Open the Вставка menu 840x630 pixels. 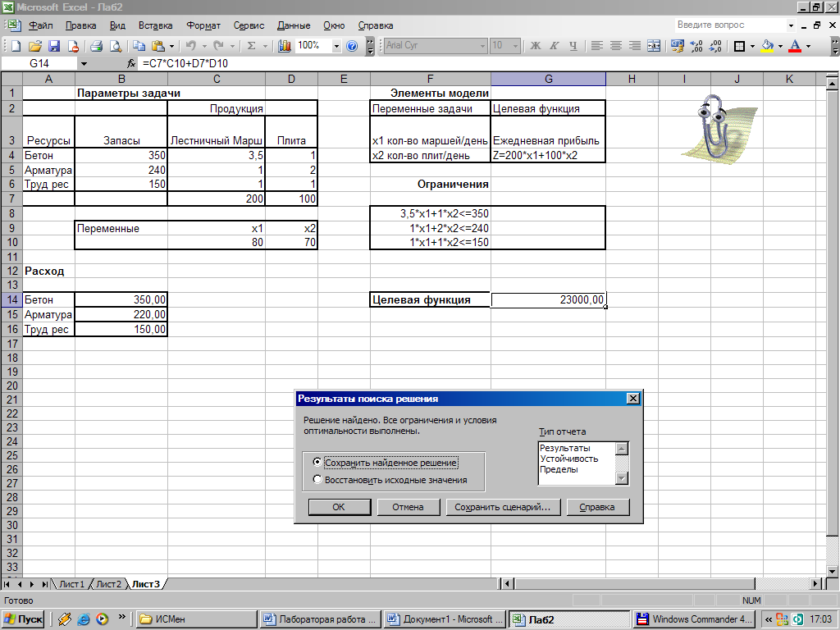click(x=155, y=25)
